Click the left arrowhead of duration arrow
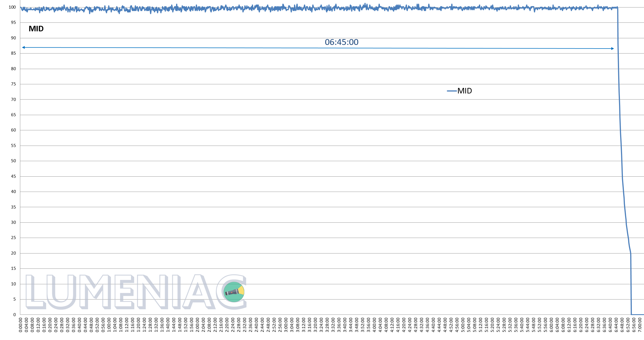 (24, 47)
